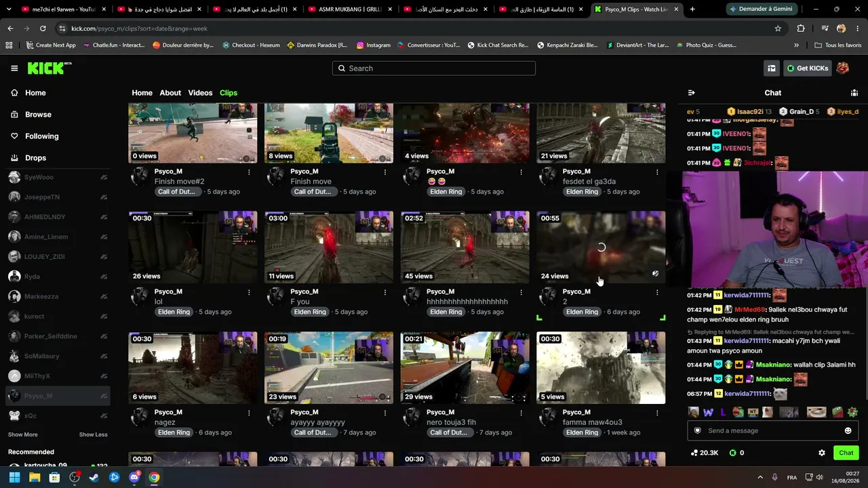Expand hidden bookmarks overflow chevron
This screenshot has height=488, width=868.
click(x=796, y=45)
